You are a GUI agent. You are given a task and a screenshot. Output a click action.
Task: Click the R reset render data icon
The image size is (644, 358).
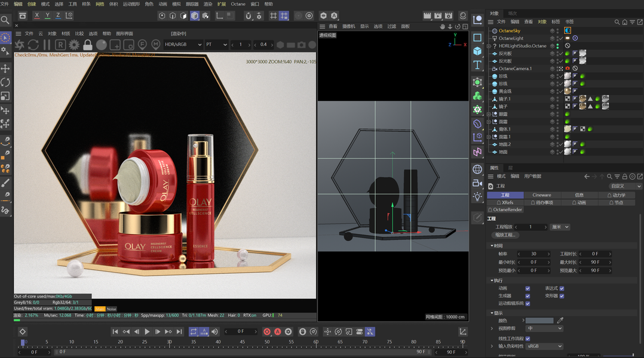click(x=60, y=45)
